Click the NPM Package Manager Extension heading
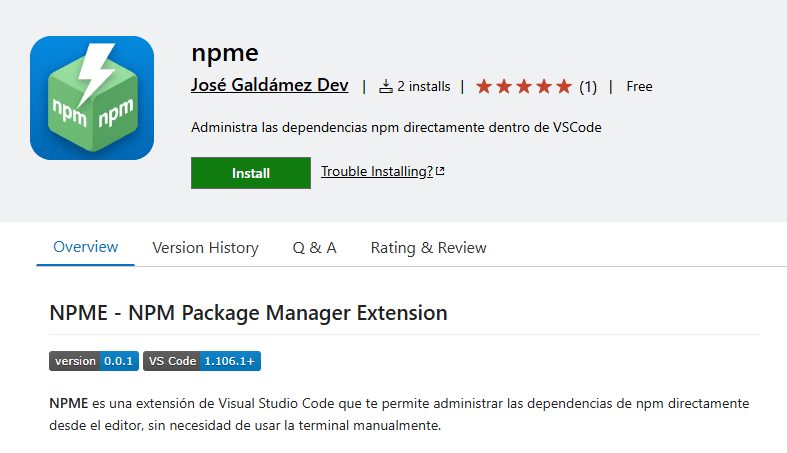 (248, 313)
